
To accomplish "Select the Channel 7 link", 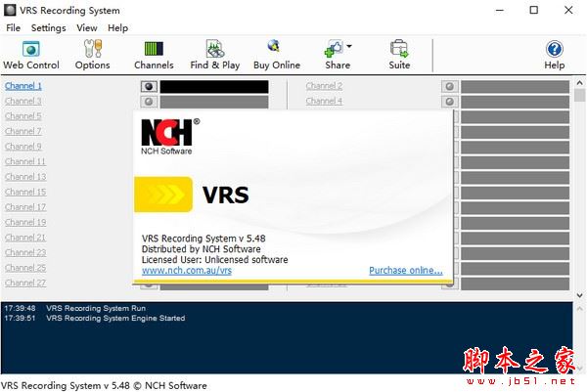I will (23, 131).
